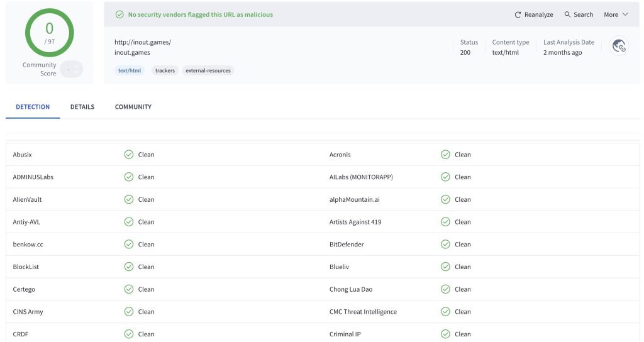Click the Clean check icon for Criminal IP
The width and height of the screenshot is (644, 342).
pos(445,334)
